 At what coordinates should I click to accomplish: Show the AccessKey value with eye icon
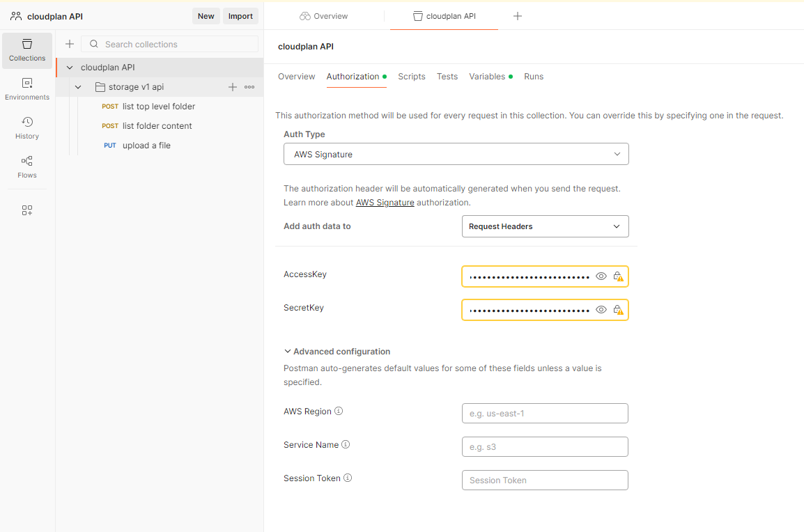(x=601, y=276)
